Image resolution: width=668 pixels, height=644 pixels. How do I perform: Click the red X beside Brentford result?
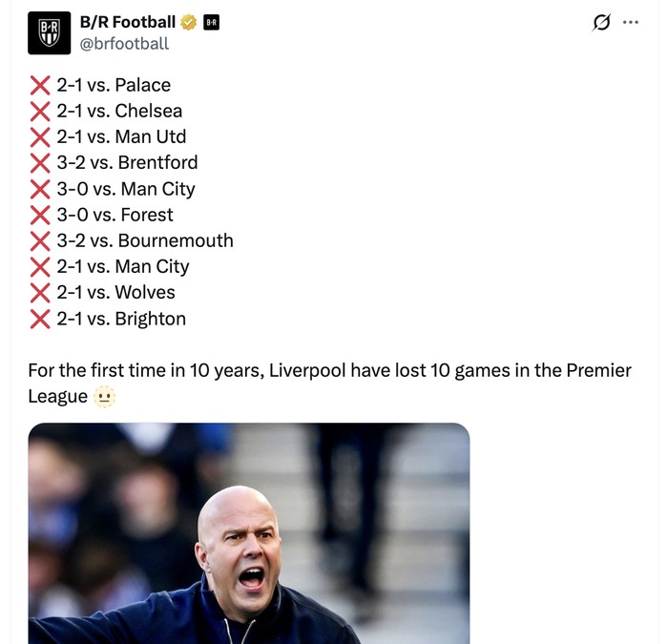(x=40, y=163)
